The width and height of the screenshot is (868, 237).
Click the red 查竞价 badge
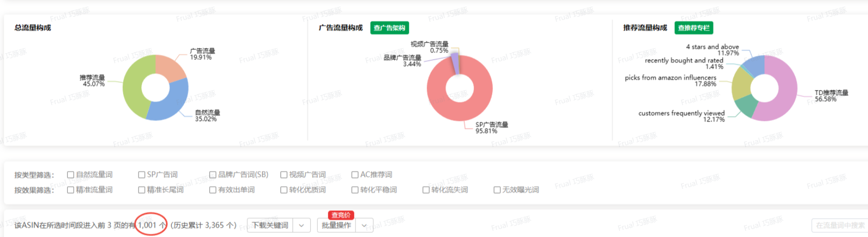(x=341, y=215)
